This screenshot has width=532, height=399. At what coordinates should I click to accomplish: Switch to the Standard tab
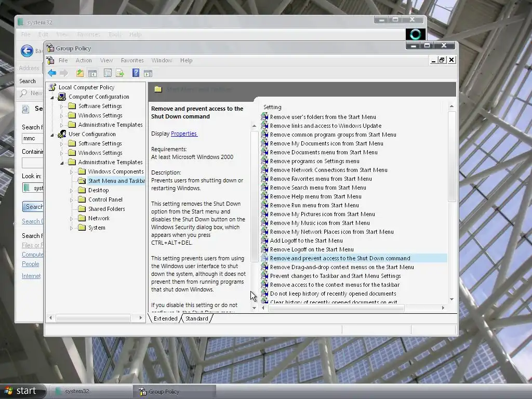pyautogui.click(x=197, y=318)
